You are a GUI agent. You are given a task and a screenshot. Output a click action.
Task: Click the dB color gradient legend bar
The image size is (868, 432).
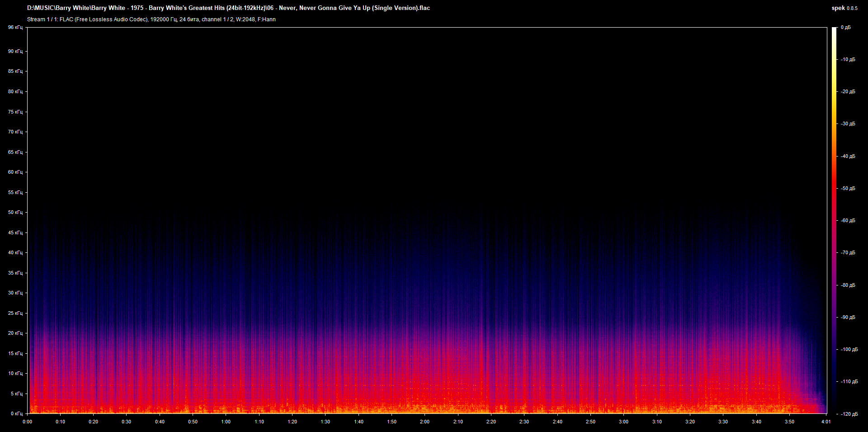[834, 220]
